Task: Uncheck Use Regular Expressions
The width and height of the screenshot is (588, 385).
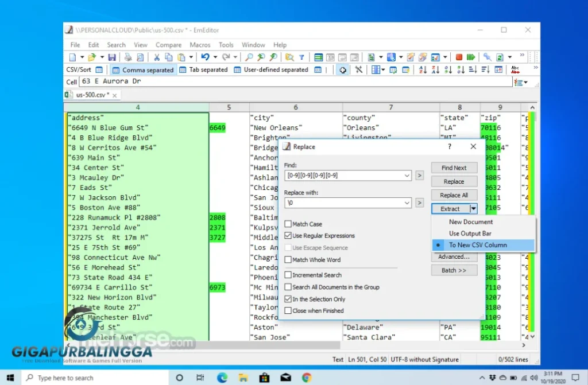Action: [x=288, y=235]
